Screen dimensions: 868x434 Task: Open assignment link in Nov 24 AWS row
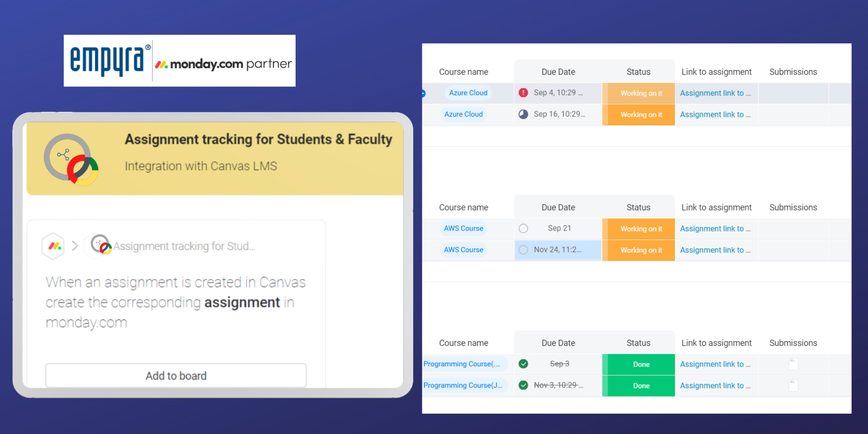pos(715,250)
